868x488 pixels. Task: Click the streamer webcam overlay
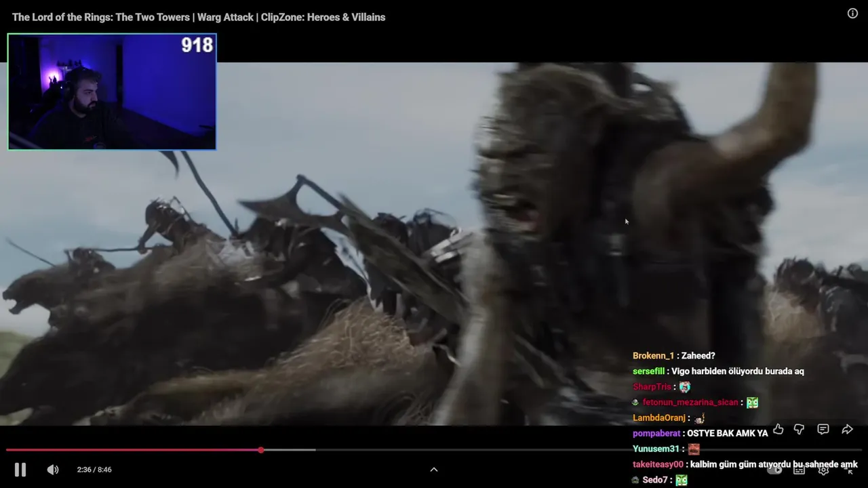point(112,91)
